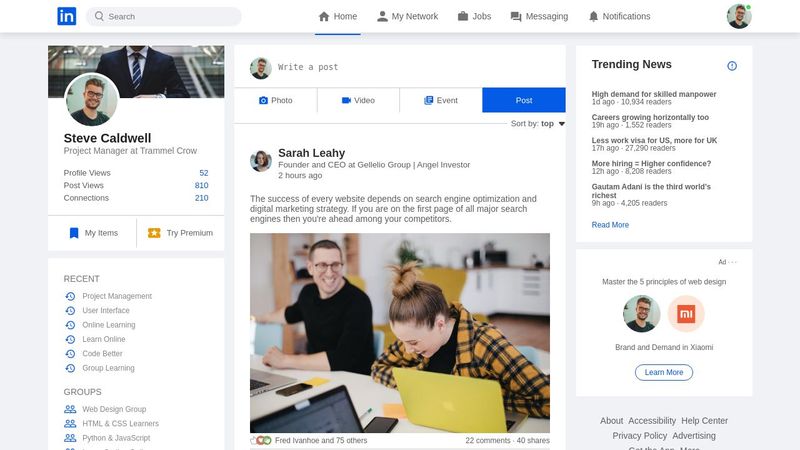This screenshot has width=800, height=450.
Task: Click the Notifications bell icon
Action: (593, 16)
